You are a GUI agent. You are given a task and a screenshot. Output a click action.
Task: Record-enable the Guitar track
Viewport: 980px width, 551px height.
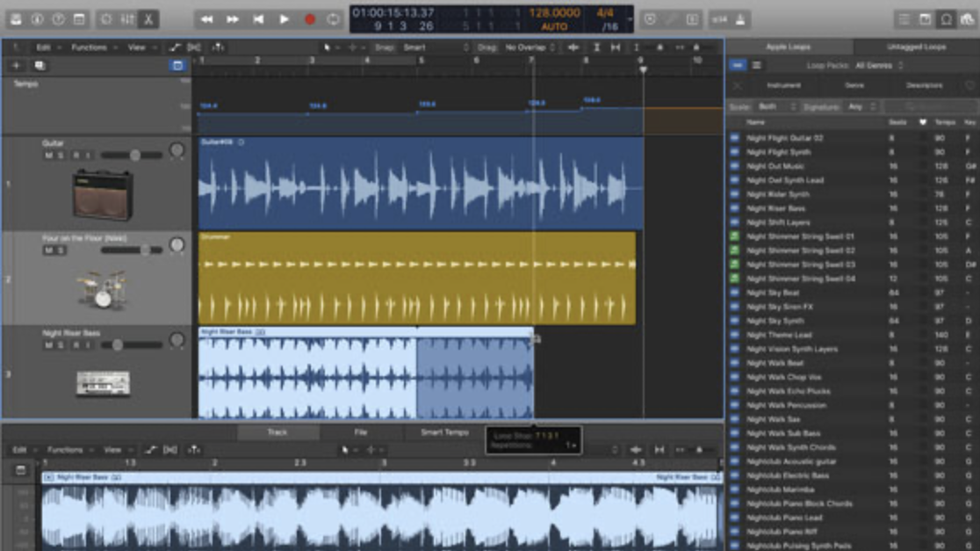point(76,155)
